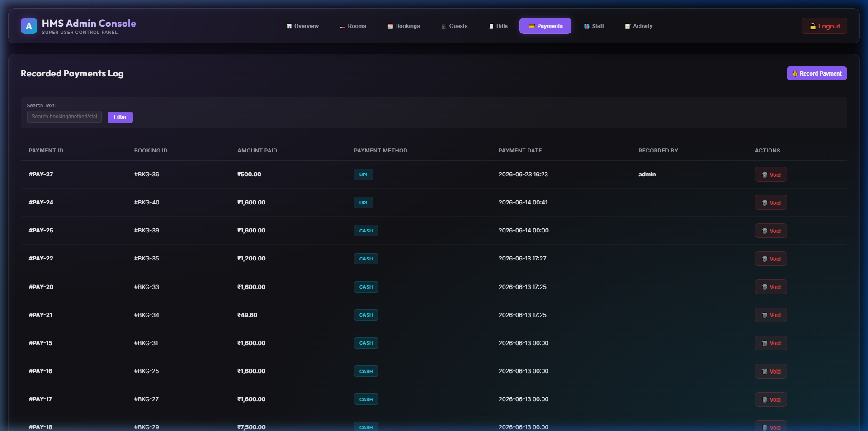
Task: Click the ₹500.00 amount
Action: (x=249, y=174)
